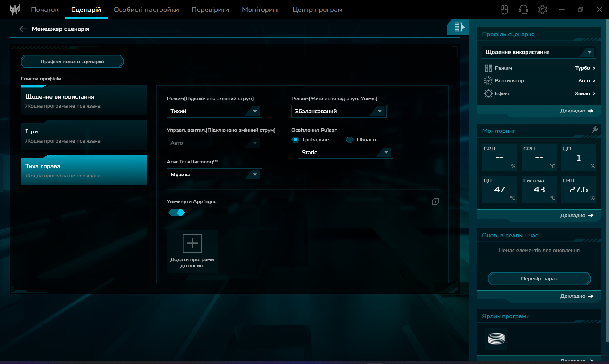Open the settings gear icon
The image size is (609, 364).
tap(542, 10)
